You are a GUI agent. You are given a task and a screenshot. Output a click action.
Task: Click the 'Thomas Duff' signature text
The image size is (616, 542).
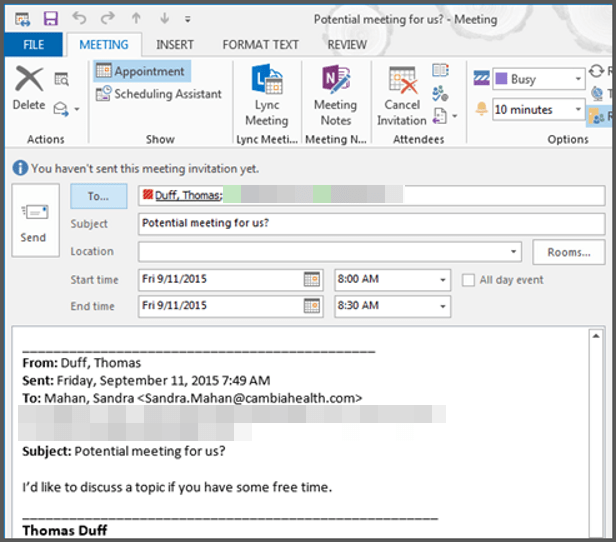pyautogui.click(x=65, y=530)
